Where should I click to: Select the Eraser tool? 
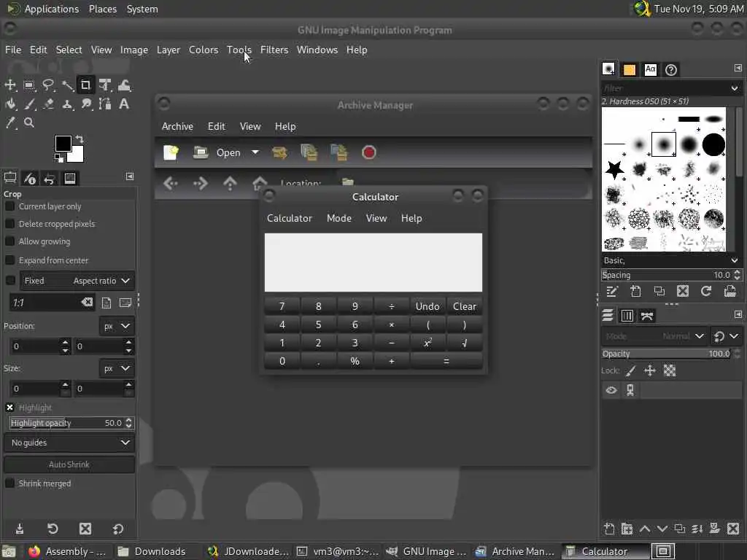click(x=48, y=104)
